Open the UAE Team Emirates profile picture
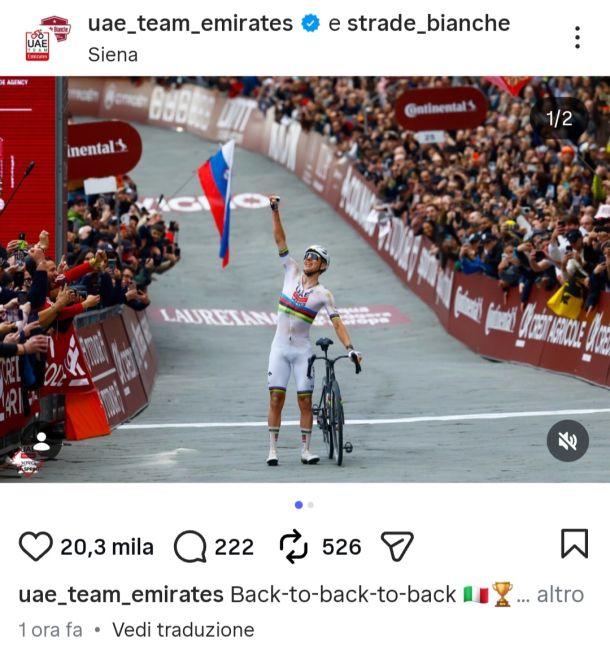The width and height of the screenshot is (610, 646). coord(48,38)
